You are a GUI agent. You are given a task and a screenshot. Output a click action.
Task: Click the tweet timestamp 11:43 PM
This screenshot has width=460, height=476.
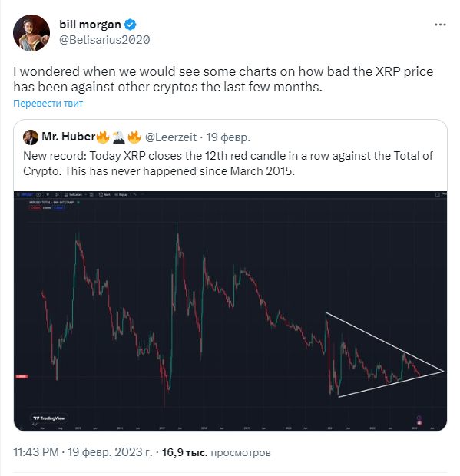tap(36, 452)
